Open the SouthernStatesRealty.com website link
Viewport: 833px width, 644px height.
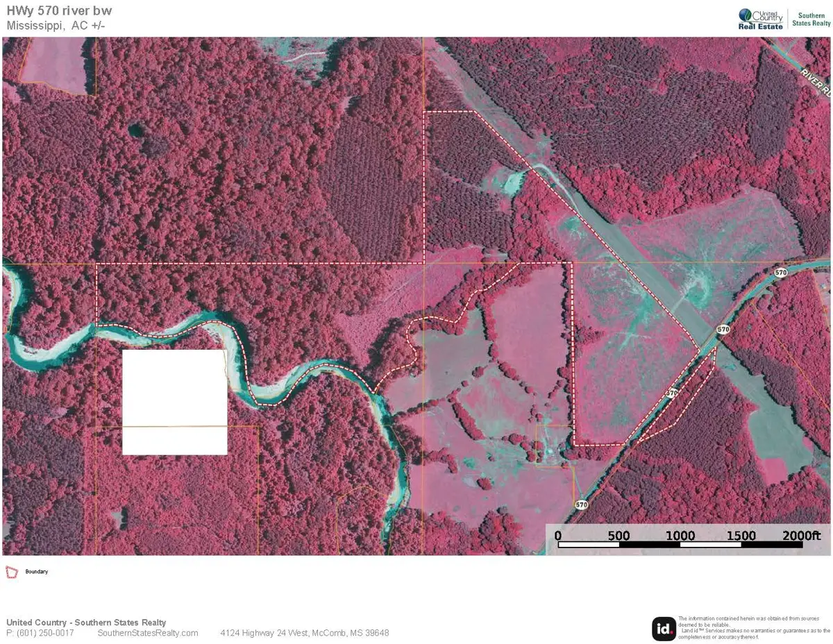pos(148,633)
